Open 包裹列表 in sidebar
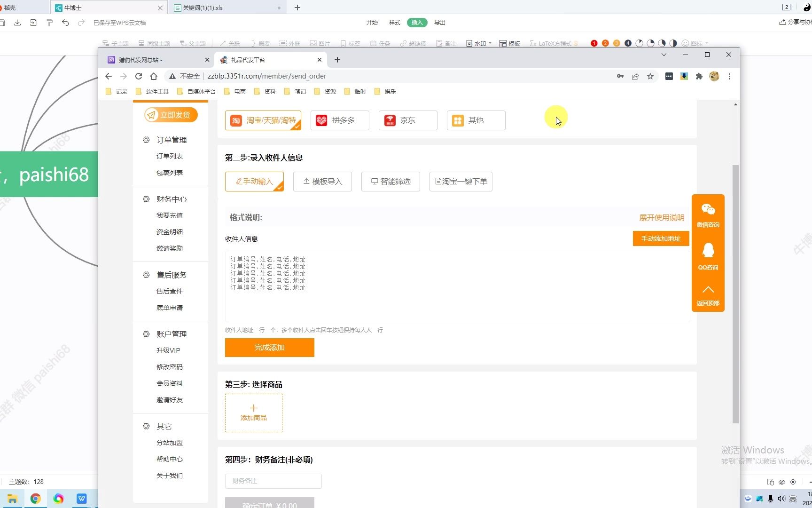 point(170,173)
